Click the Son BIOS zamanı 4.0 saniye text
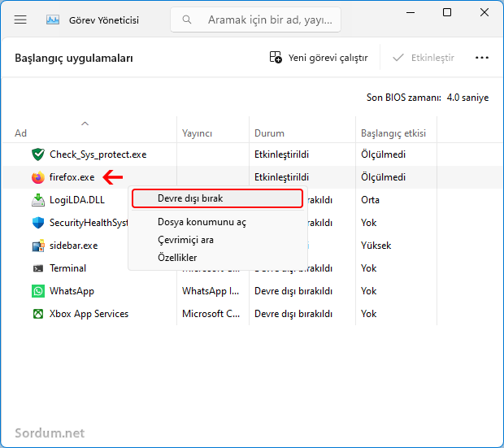504x448 pixels. [x=428, y=98]
